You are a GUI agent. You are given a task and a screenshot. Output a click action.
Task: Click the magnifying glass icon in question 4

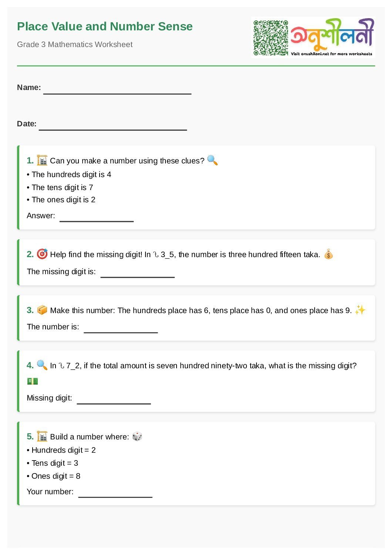tap(42, 365)
